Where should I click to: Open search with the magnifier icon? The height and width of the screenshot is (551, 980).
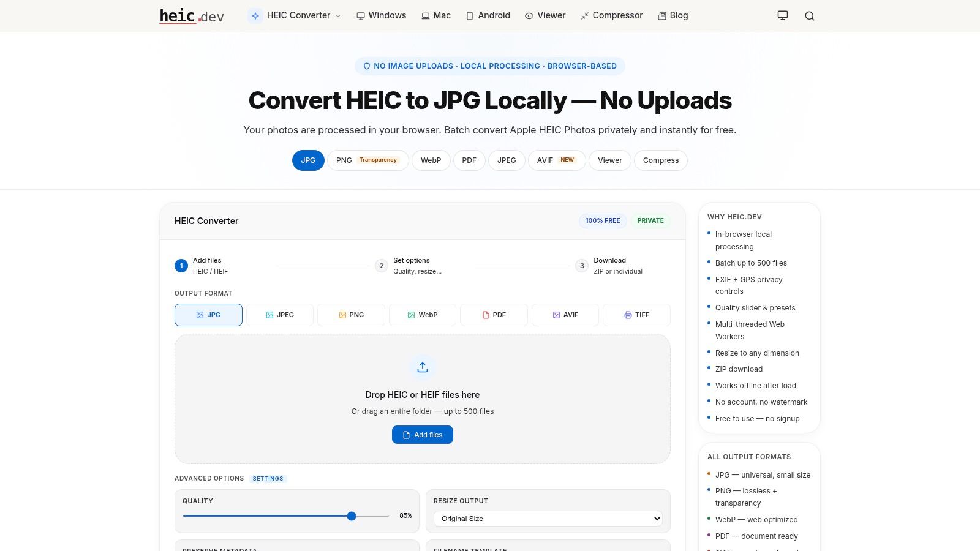(810, 16)
